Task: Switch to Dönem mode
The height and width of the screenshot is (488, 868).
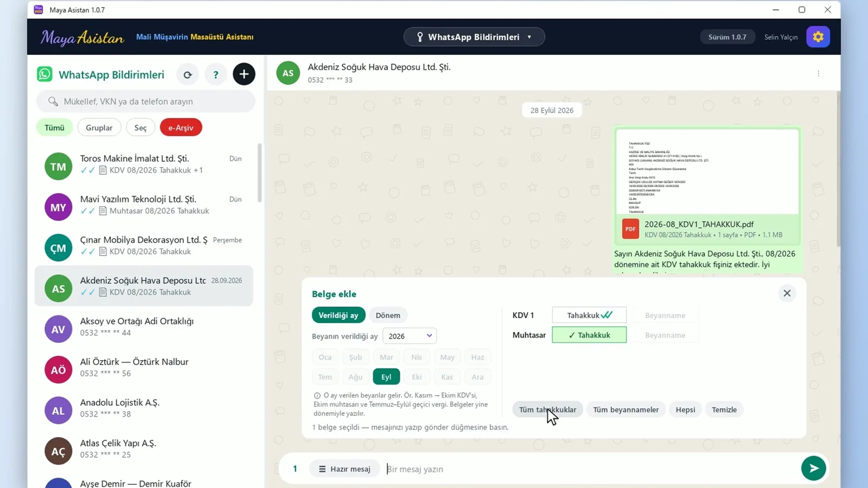Action: [x=388, y=315]
